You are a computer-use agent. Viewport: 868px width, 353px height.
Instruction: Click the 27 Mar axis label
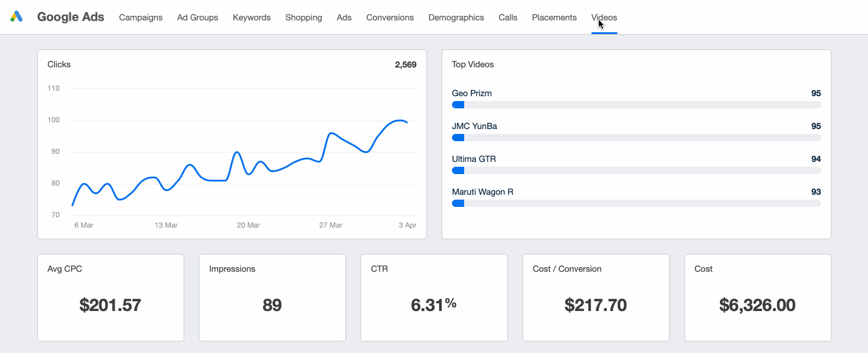pos(331,225)
